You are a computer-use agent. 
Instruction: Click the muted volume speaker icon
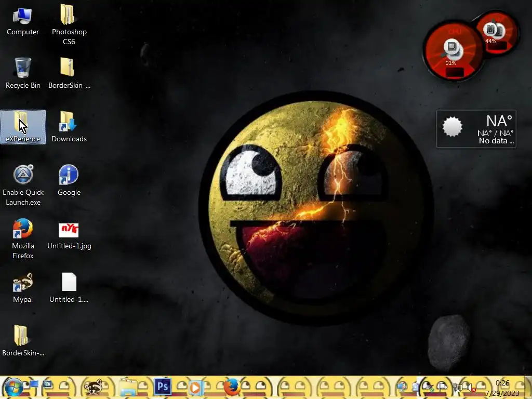point(471,387)
